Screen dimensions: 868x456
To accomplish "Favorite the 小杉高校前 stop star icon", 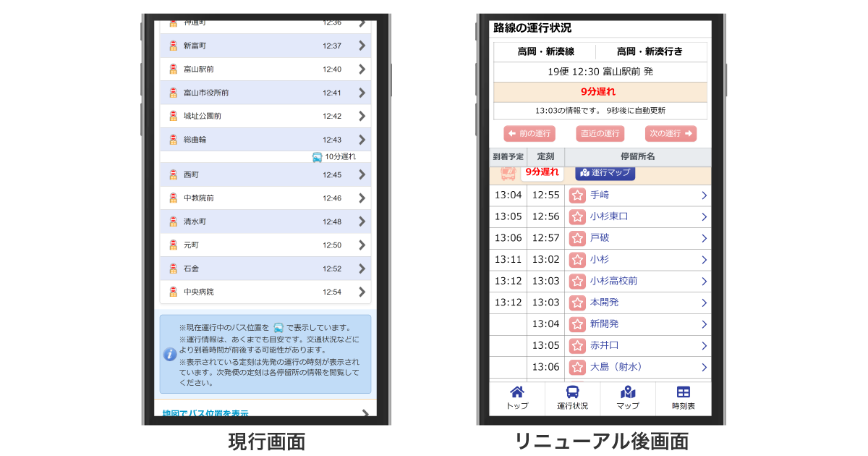I will [x=577, y=281].
